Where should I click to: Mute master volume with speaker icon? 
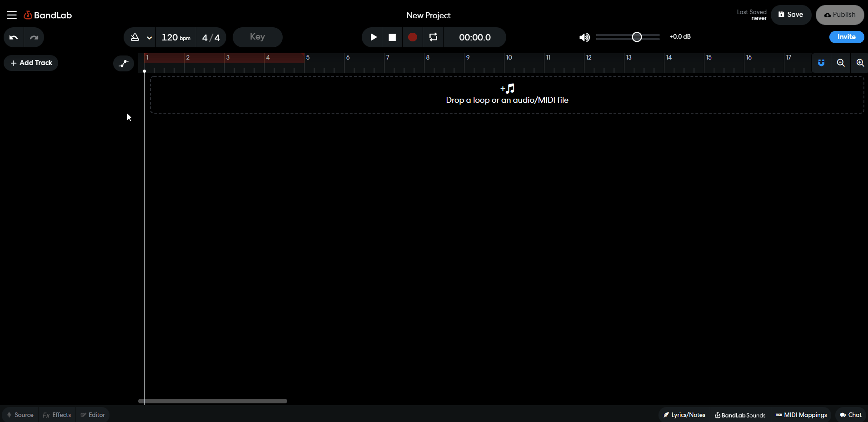584,37
